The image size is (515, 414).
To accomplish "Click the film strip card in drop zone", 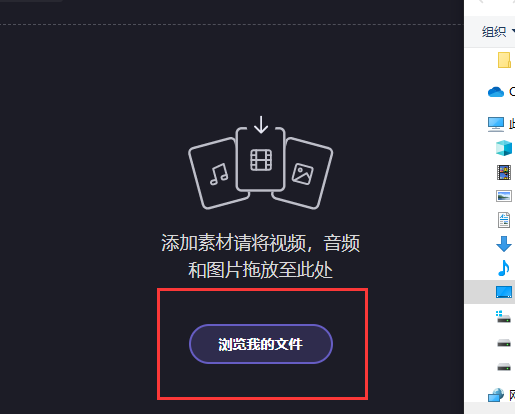I will (x=261, y=160).
